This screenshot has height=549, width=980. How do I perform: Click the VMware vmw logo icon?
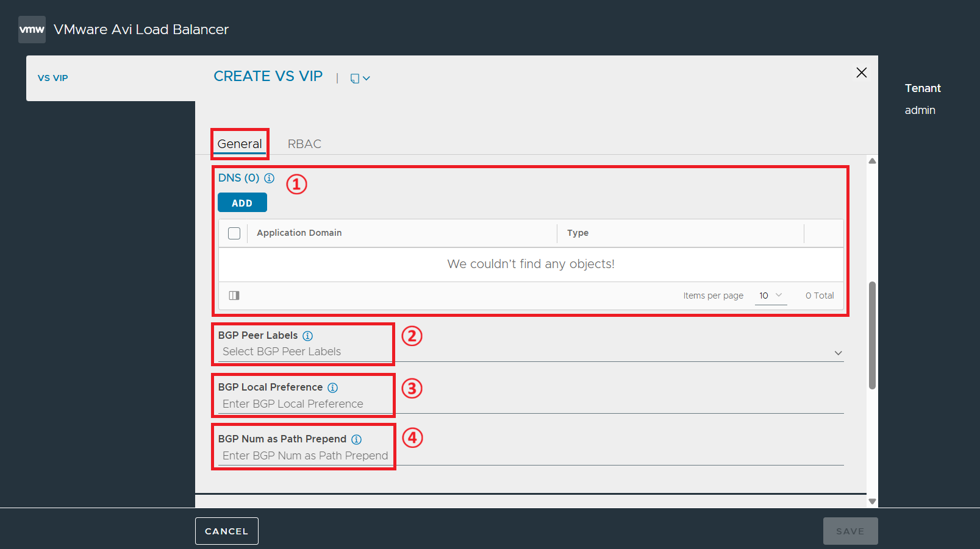coord(32,29)
